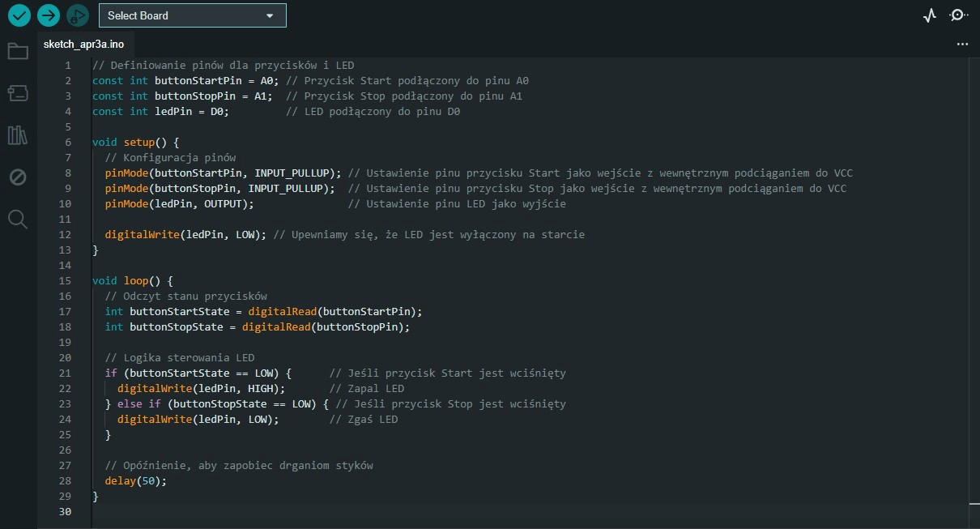Click 'ledPin = D0' declaration text

[x=192, y=112]
